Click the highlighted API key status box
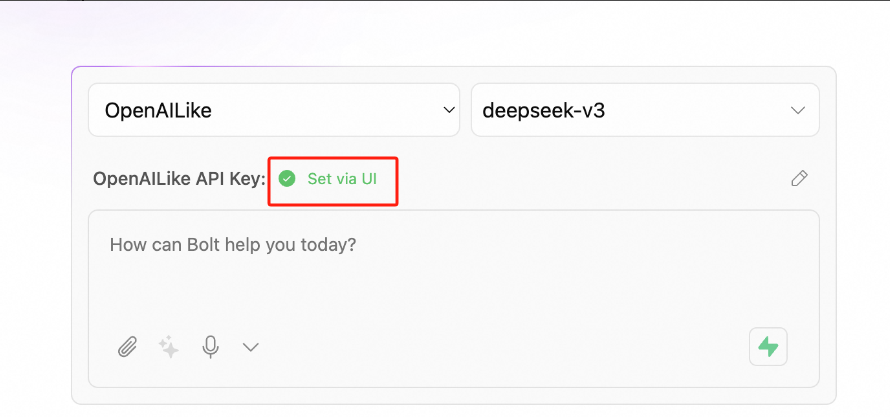The width and height of the screenshot is (890, 417). coord(333,182)
